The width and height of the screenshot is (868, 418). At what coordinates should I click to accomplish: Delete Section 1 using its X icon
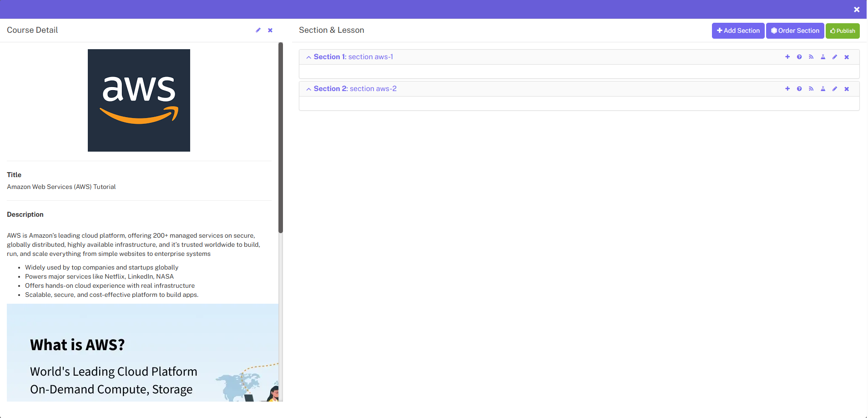[x=847, y=57]
